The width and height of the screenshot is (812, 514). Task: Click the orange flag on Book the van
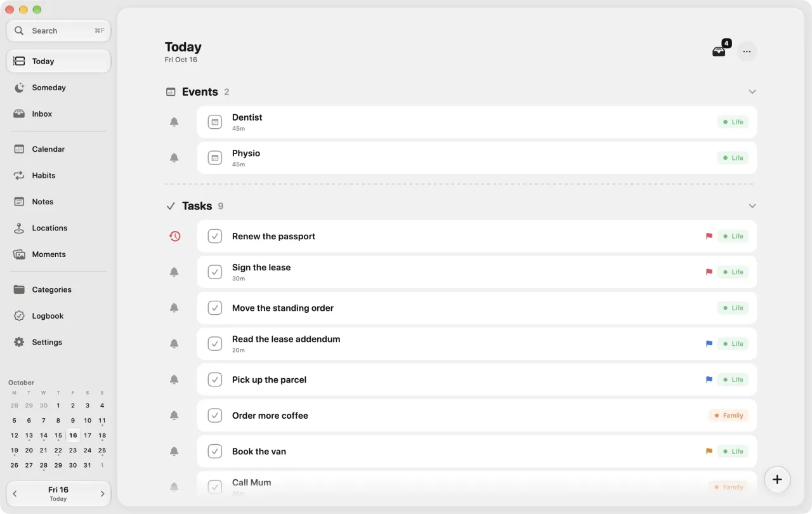tap(709, 451)
